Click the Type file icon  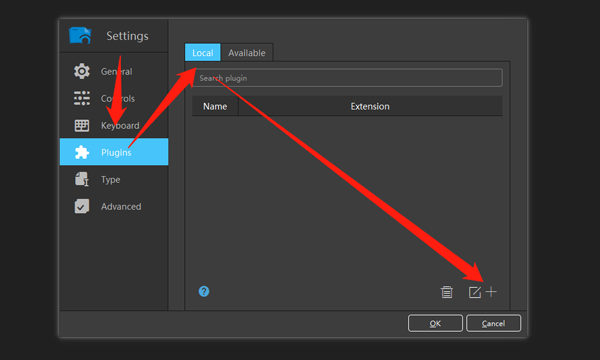(x=82, y=179)
